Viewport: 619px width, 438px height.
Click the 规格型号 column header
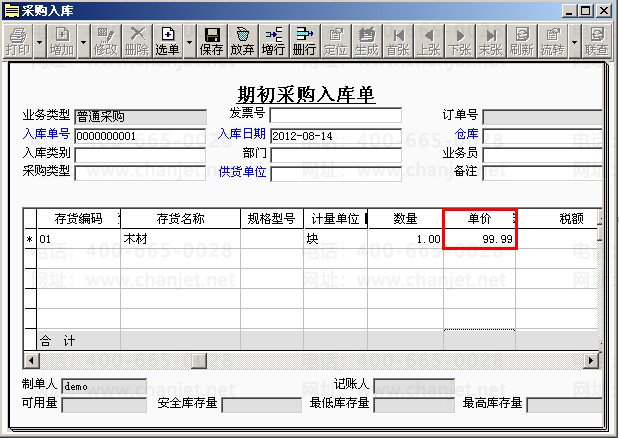pos(272,219)
